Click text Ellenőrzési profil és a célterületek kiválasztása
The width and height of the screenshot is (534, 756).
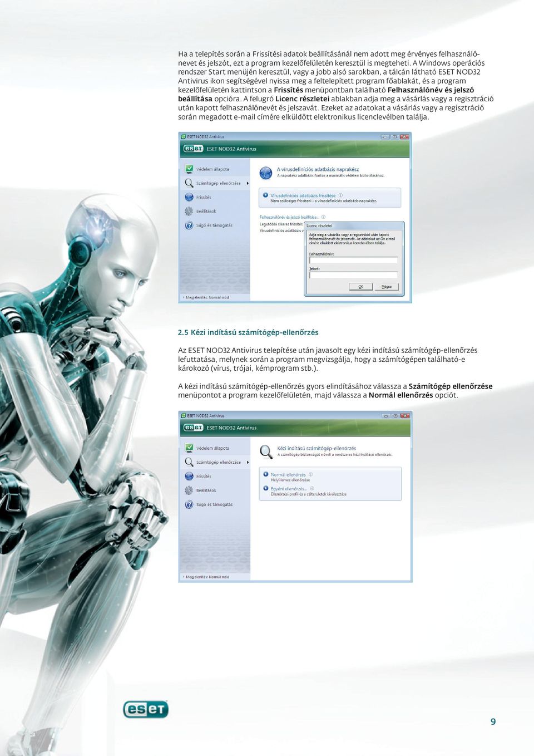click(x=309, y=494)
